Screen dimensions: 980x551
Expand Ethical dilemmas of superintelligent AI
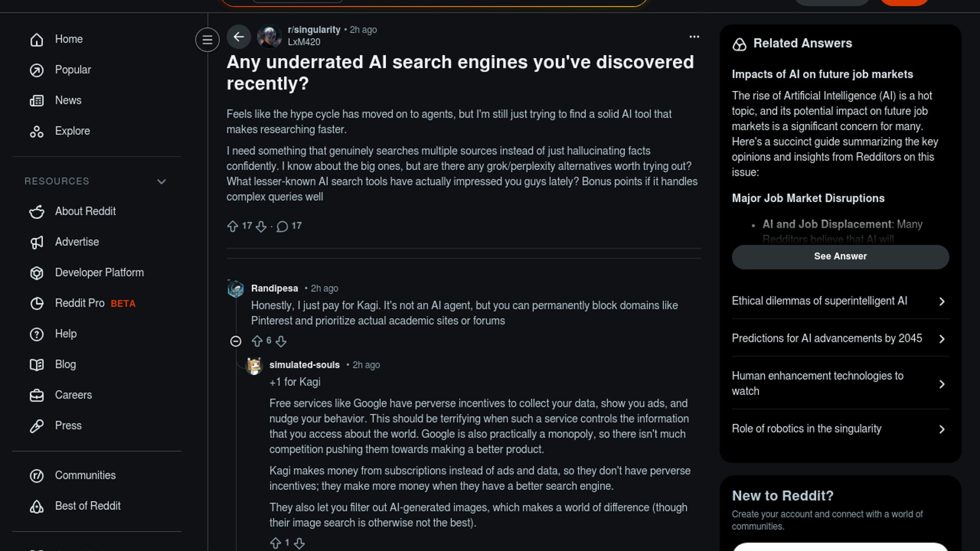(x=840, y=301)
